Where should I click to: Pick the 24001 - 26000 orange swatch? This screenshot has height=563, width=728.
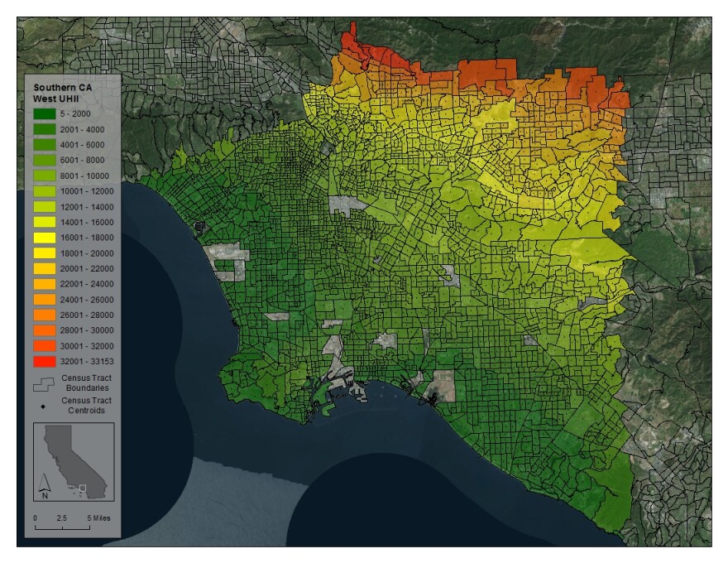click(x=45, y=300)
